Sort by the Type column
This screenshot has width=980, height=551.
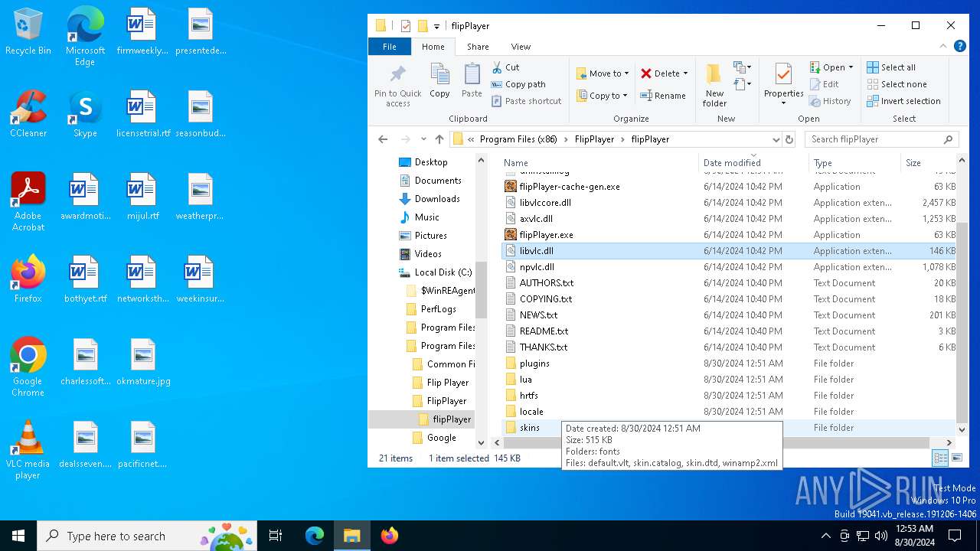[x=854, y=162]
